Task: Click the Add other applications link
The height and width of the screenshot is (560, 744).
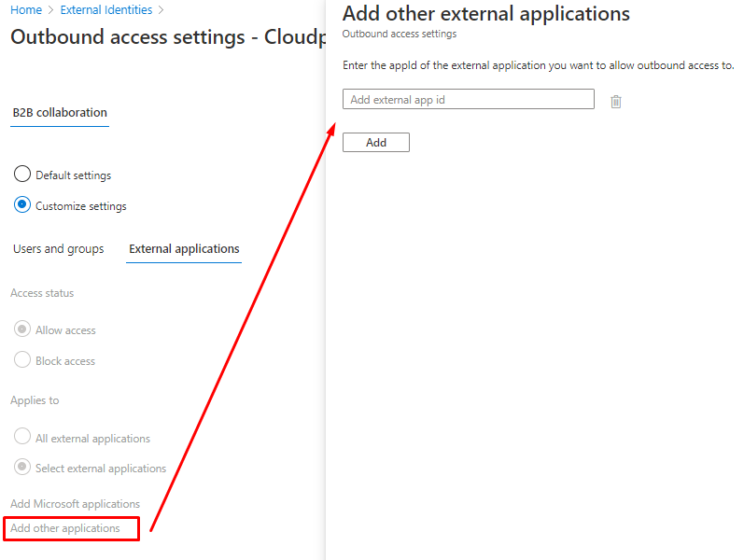Action: tap(65, 528)
